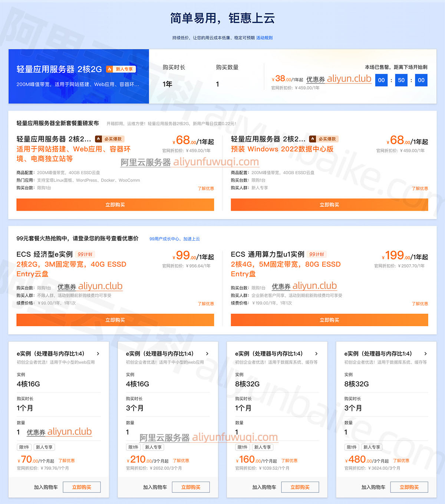Click 了解优惠 next to the ¥160 price
Viewport: 445px width, 504px height.
pyautogui.click(x=289, y=461)
